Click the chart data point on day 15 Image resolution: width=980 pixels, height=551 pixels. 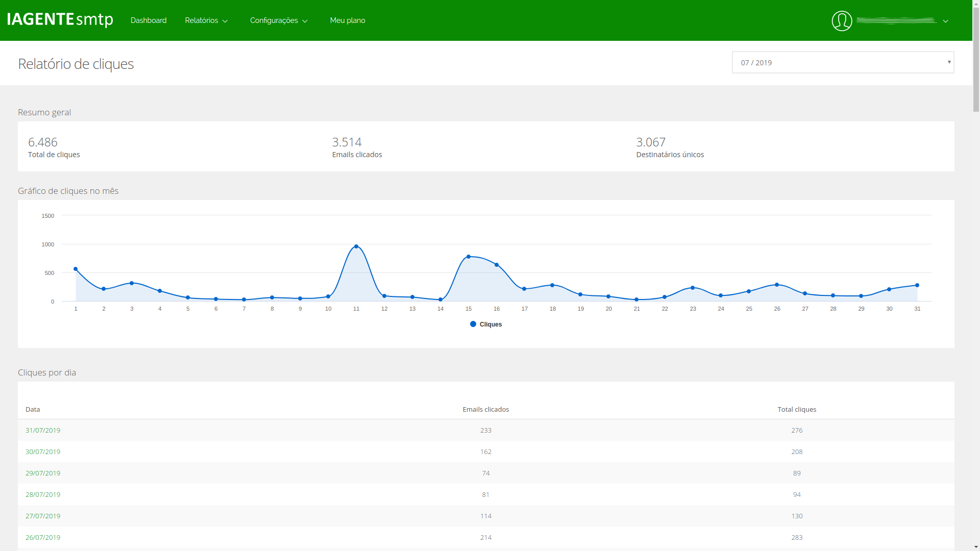469,257
